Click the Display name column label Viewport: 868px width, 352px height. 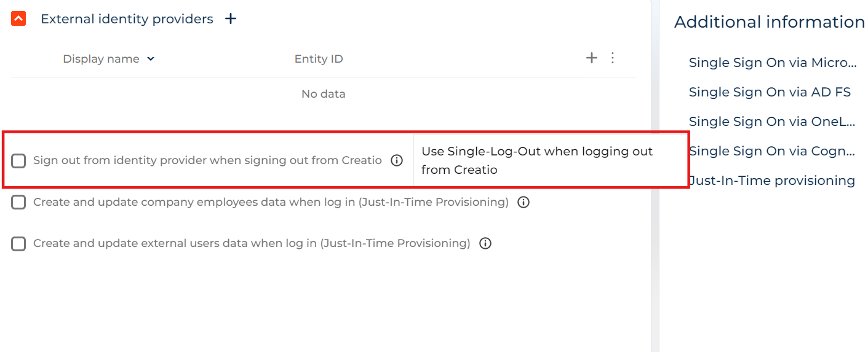pyautogui.click(x=101, y=59)
